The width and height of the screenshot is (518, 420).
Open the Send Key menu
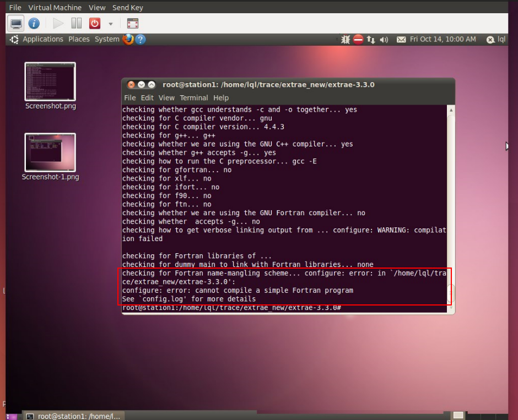[x=127, y=7]
